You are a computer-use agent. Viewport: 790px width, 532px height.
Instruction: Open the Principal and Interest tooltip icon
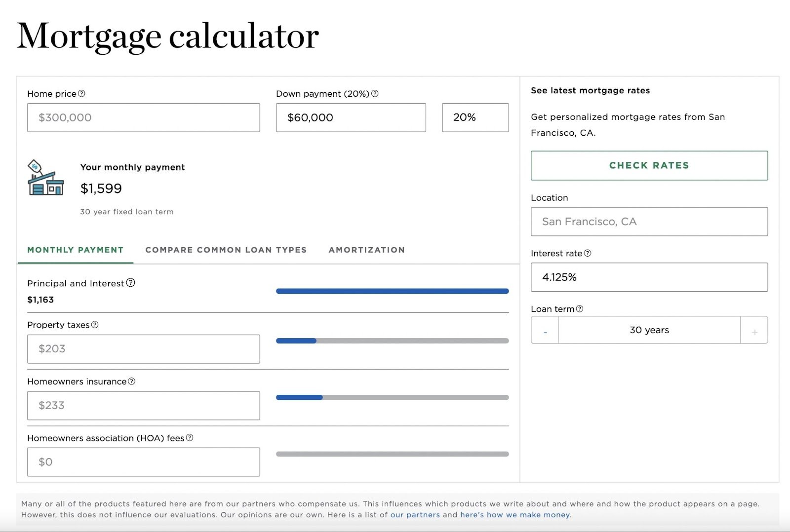coord(130,283)
